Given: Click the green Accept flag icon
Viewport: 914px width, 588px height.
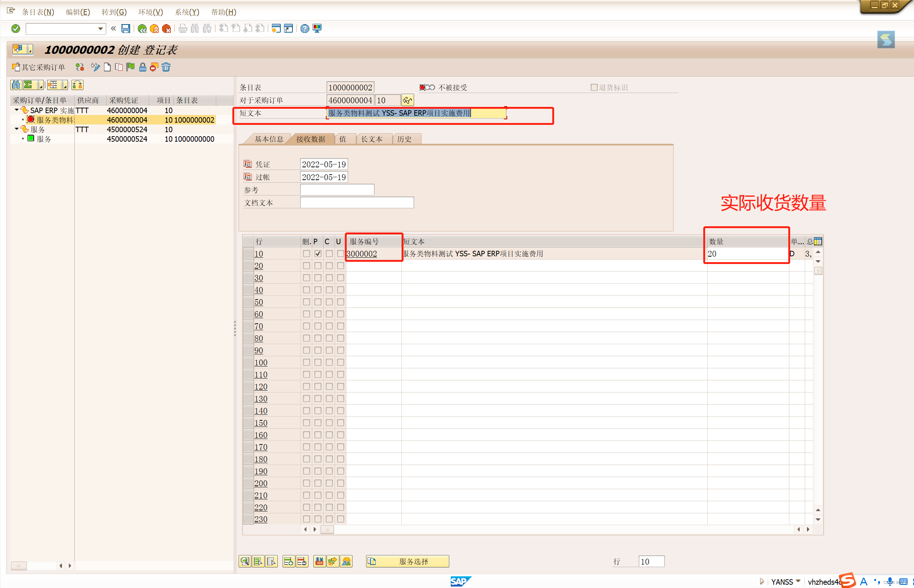Looking at the screenshot, I should [131, 67].
